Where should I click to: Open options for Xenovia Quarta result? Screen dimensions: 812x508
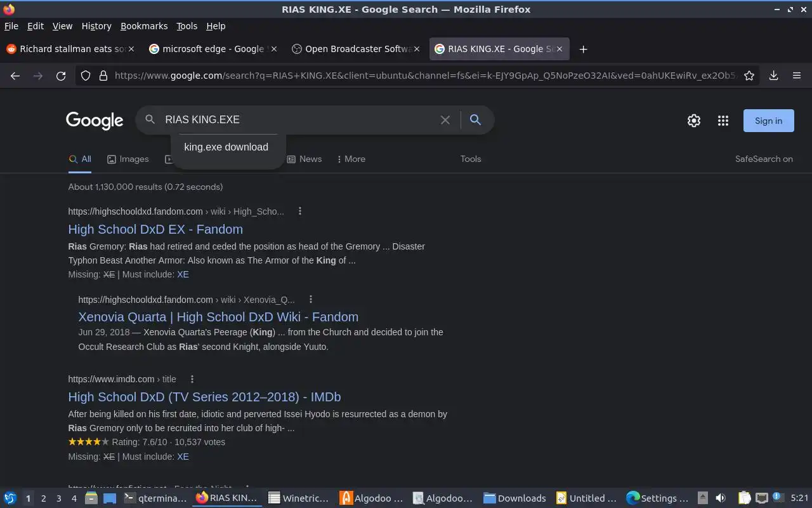pyautogui.click(x=310, y=300)
